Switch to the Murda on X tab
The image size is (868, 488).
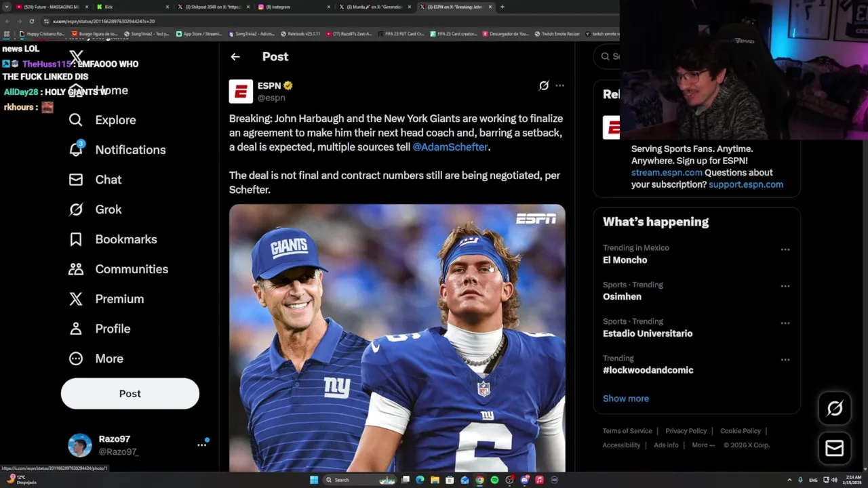click(375, 7)
